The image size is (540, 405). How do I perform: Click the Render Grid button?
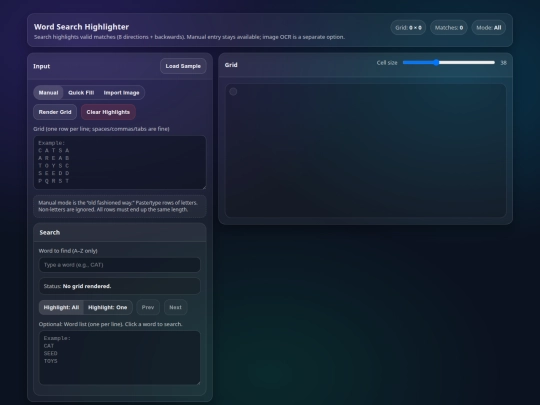[55, 112]
